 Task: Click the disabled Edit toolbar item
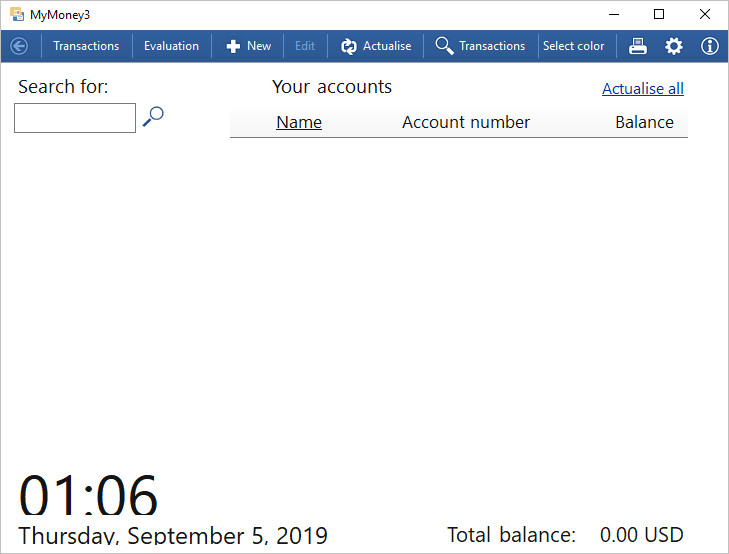pyautogui.click(x=305, y=46)
